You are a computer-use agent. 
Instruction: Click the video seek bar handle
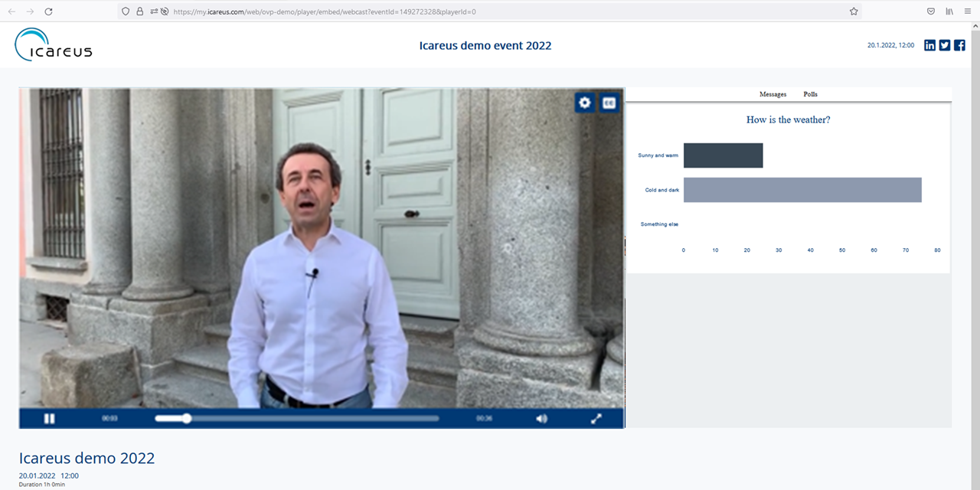(x=186, y=419)
